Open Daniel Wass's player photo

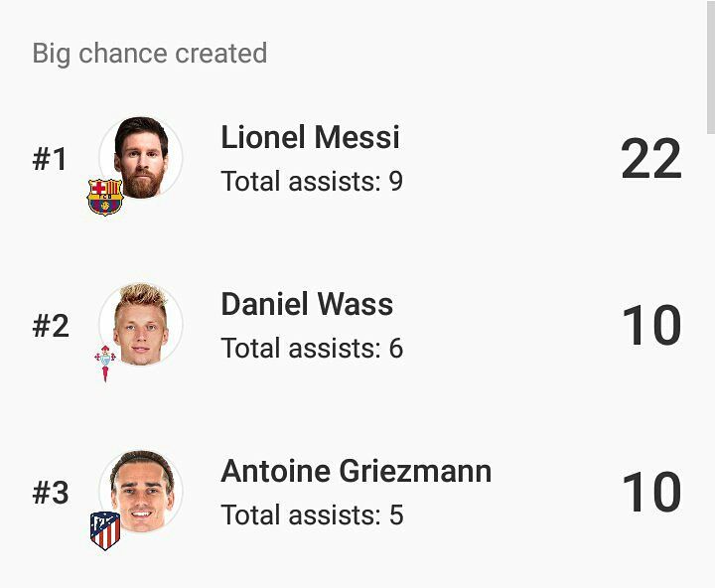140,325
